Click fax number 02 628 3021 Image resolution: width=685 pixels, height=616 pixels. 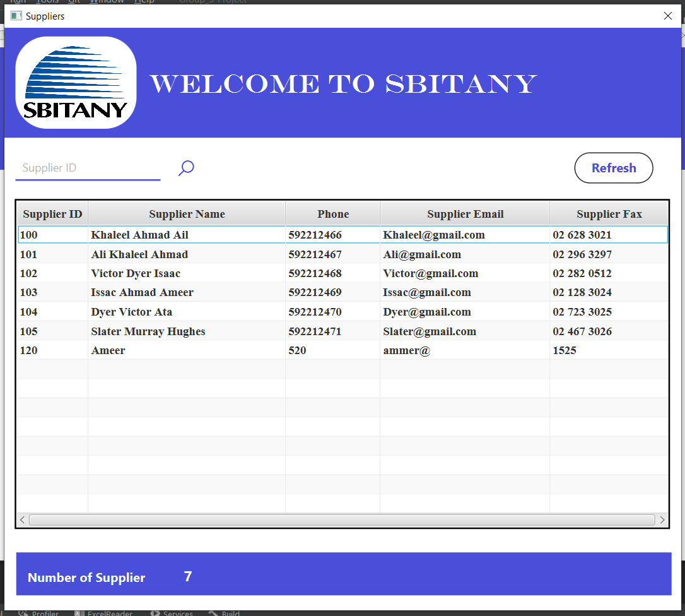[x=582, y=235]
